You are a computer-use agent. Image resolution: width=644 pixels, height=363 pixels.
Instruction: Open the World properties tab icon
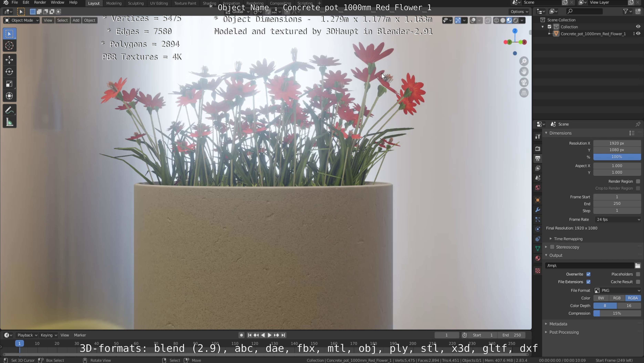[538, 188]
